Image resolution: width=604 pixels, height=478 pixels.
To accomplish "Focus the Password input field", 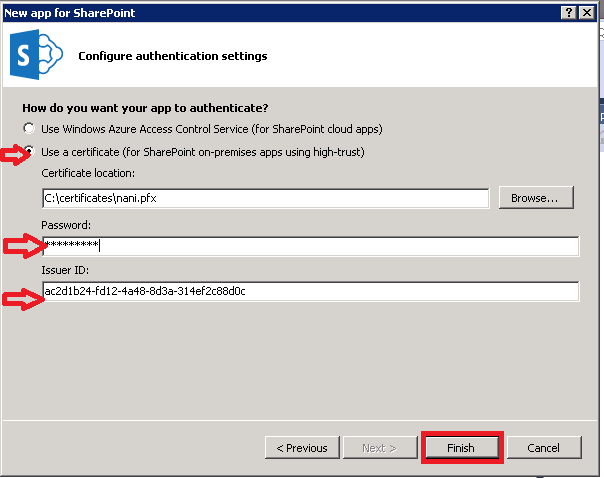I will point(310,246).
